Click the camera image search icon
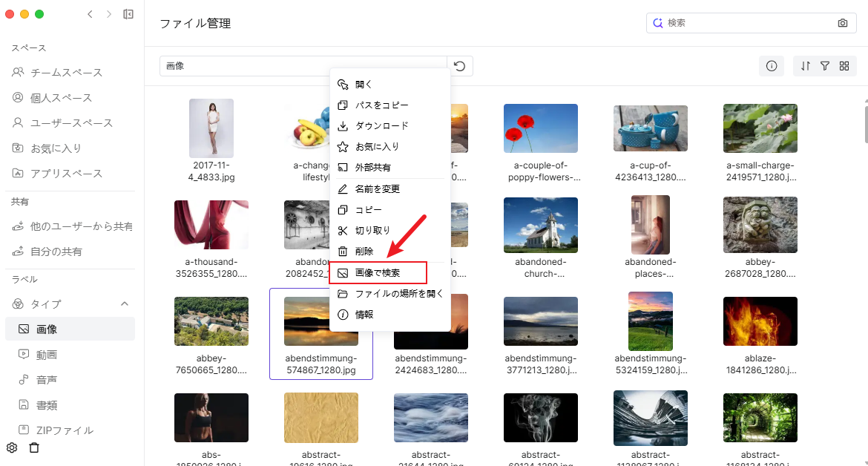 click(842, 23)
